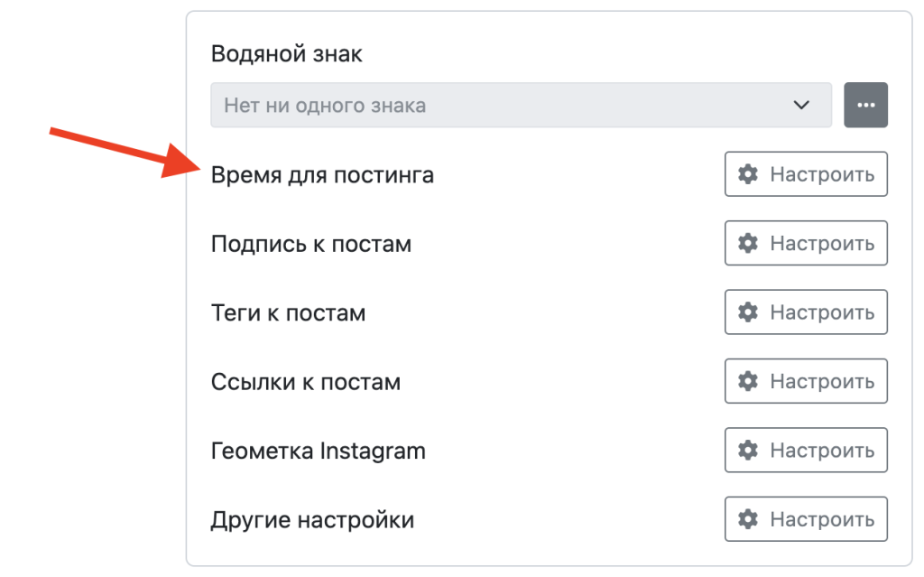Click the gear icon beside Подпись к постам
The image size is (924, 577).
pyautogui.click(x=748, y=243)
